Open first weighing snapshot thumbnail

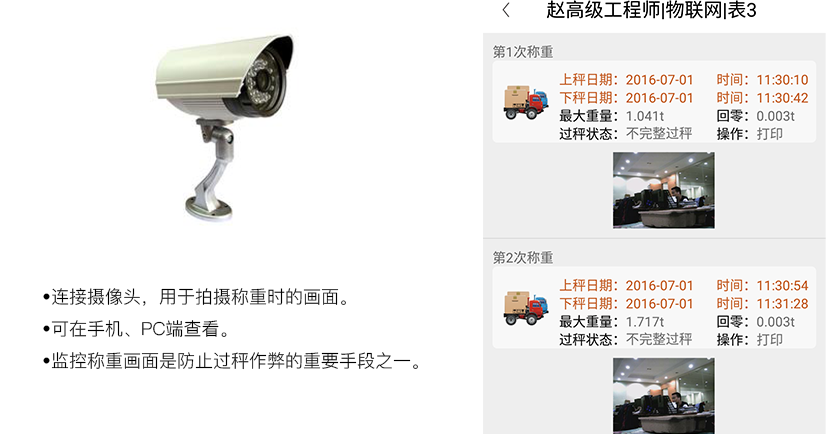click(x=664, y=190)
